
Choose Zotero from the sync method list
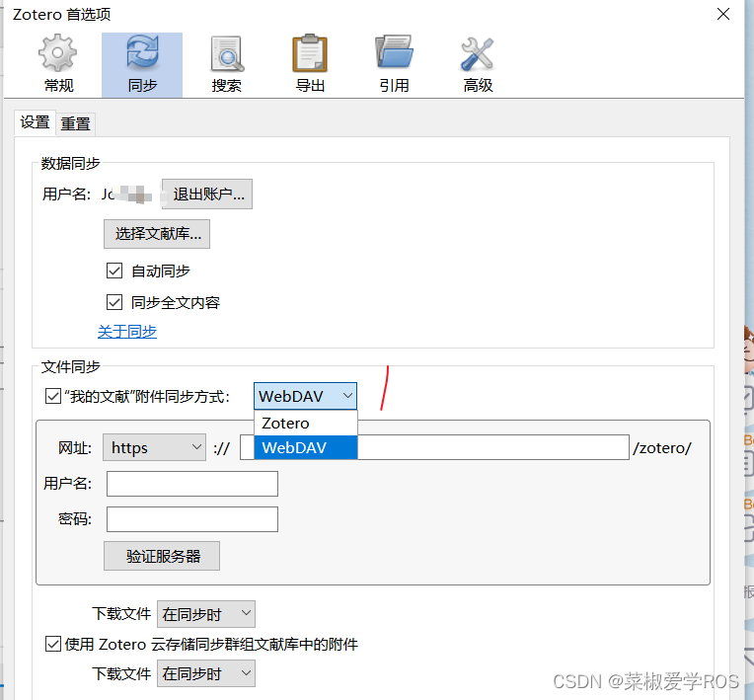click(306, 424)
